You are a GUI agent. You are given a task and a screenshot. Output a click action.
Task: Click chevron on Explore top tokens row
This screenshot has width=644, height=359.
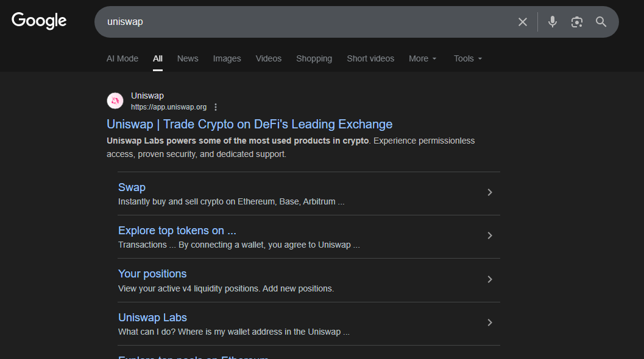490,235
